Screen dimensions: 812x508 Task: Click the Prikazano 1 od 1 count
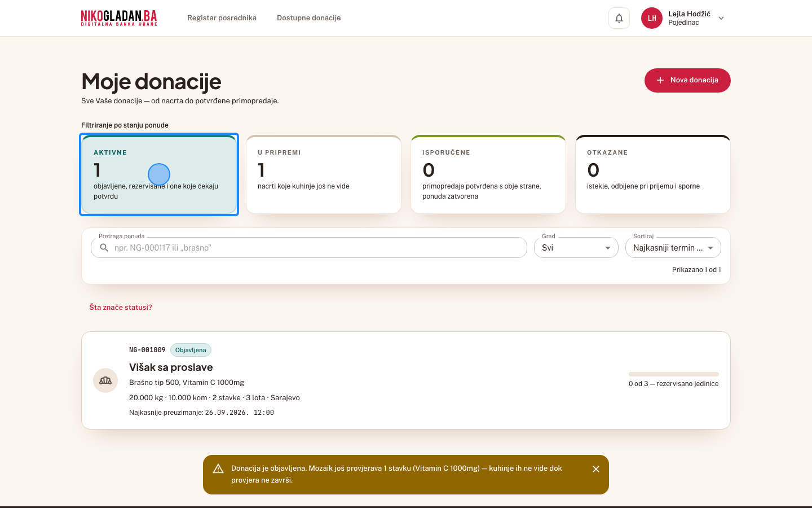click(696, 270)
